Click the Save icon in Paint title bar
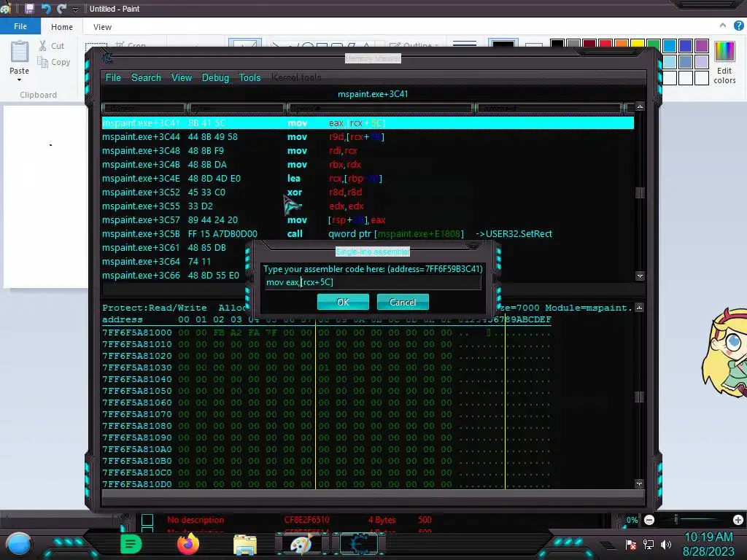 (x=29, y=9)
